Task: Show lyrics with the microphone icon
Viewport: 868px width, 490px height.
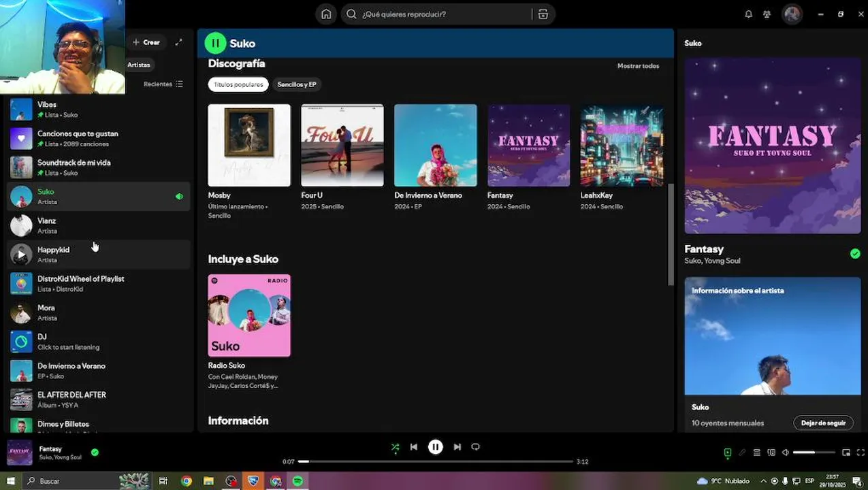Action: click(x=742, y=453)
